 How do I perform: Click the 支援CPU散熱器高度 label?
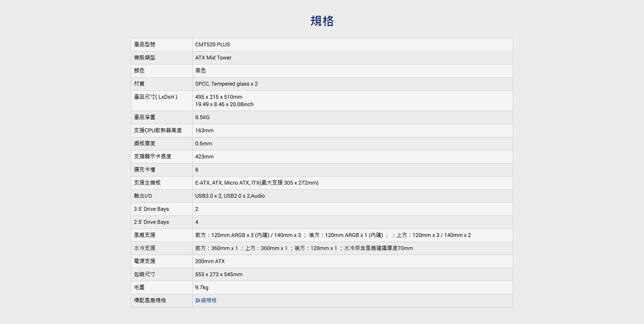(x=158, y=130)
